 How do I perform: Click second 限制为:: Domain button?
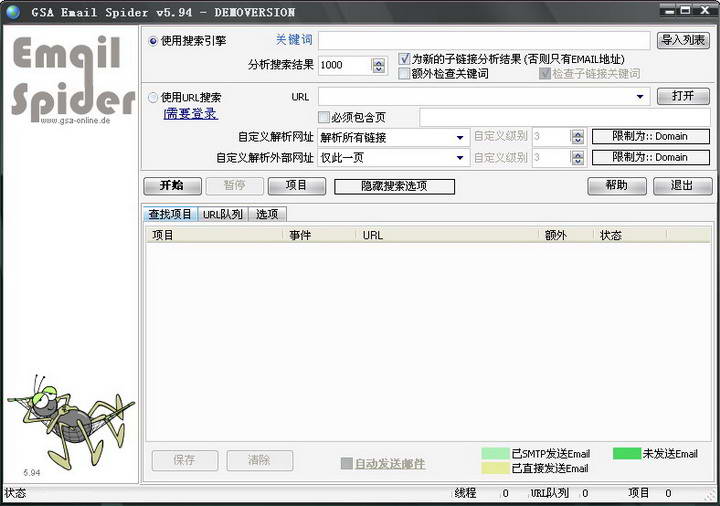point(651,157)
